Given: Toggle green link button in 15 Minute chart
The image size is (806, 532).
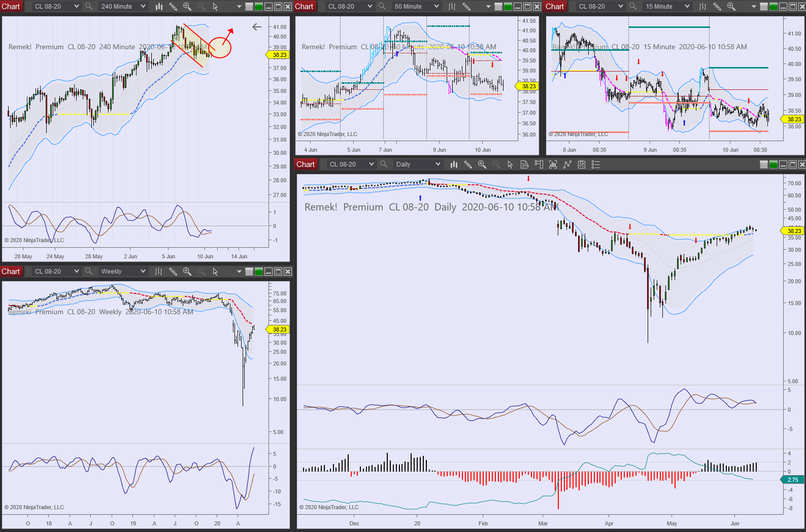Looking at the screenshot, I should [774, 7].
